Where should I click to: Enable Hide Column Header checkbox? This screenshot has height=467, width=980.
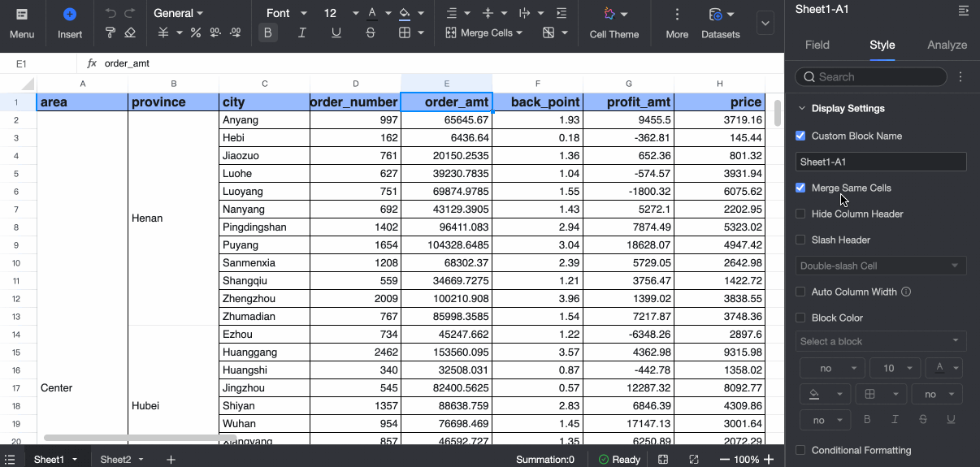[800, 214]
